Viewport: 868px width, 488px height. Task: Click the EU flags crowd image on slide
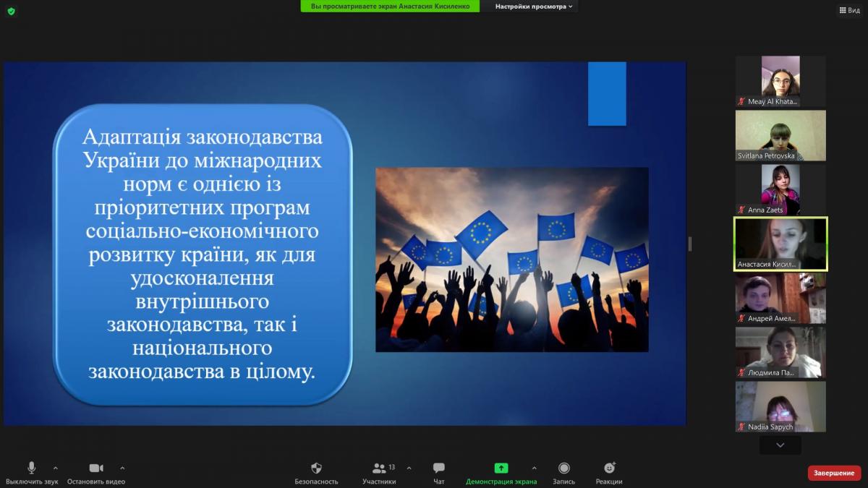512,260
